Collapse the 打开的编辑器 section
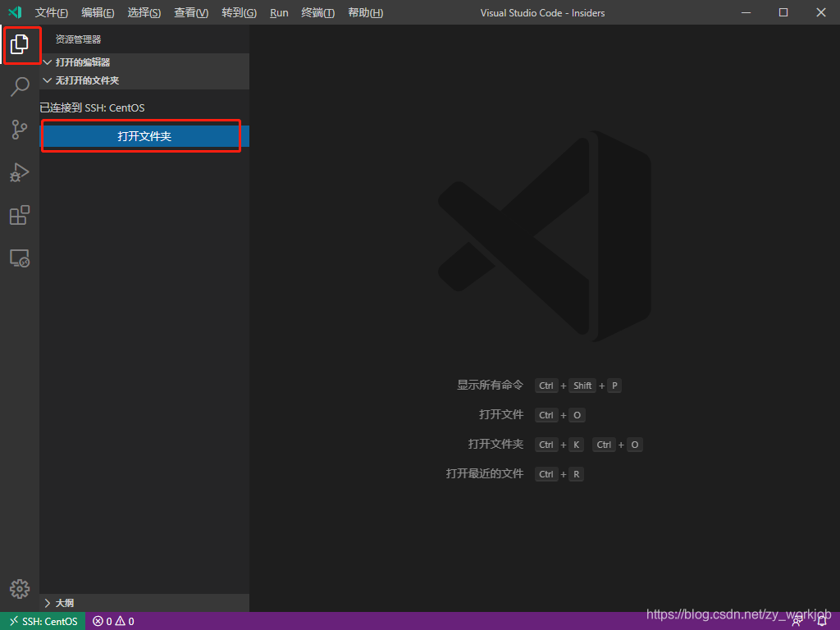The width and height of the screenshot is (840, 630). 144,62
